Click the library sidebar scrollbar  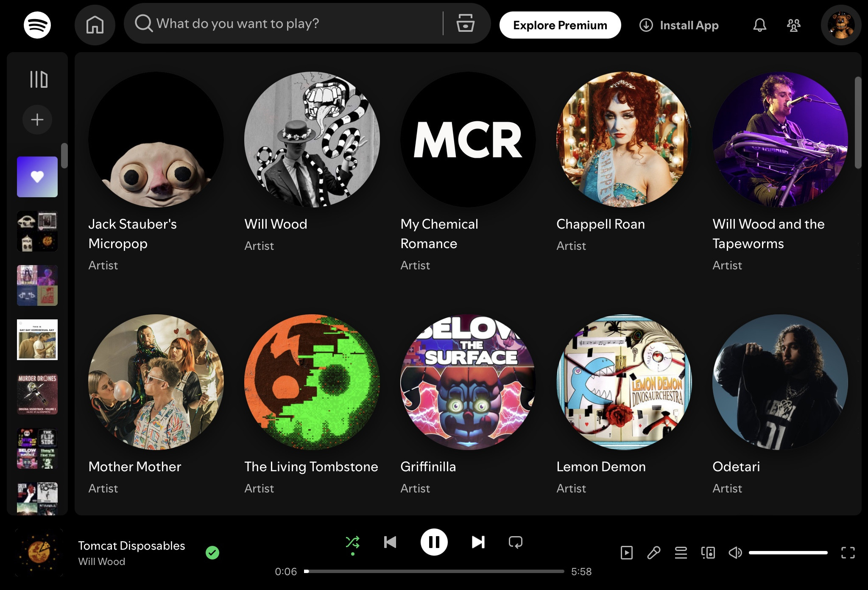tap(64, 156)
